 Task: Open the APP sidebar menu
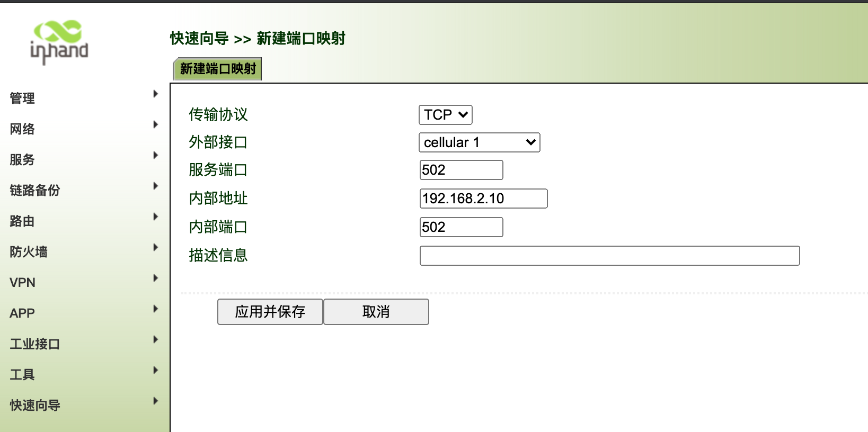(x=22, y=313)
